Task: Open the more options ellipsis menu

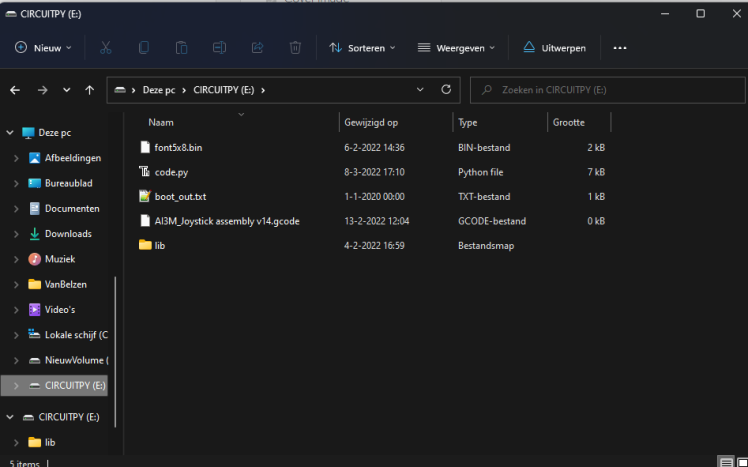Action: click(620, 48)
